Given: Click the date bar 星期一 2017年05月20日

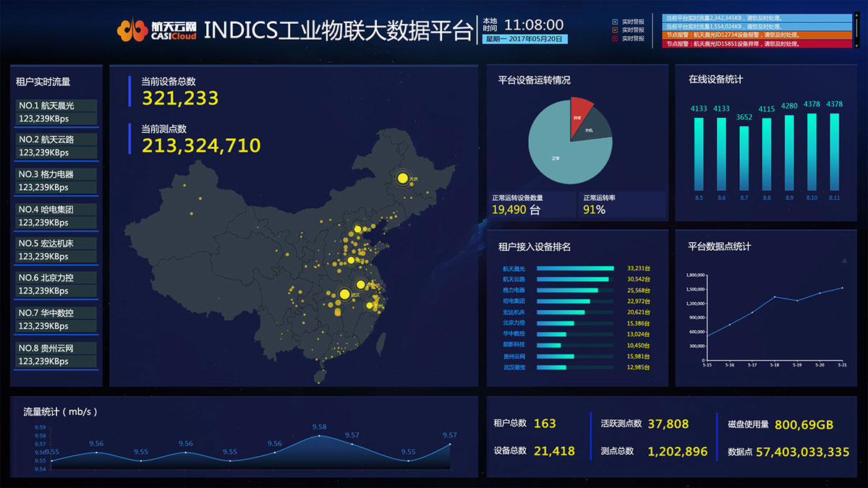Looking at the screenshot, I should coord(524,39).
